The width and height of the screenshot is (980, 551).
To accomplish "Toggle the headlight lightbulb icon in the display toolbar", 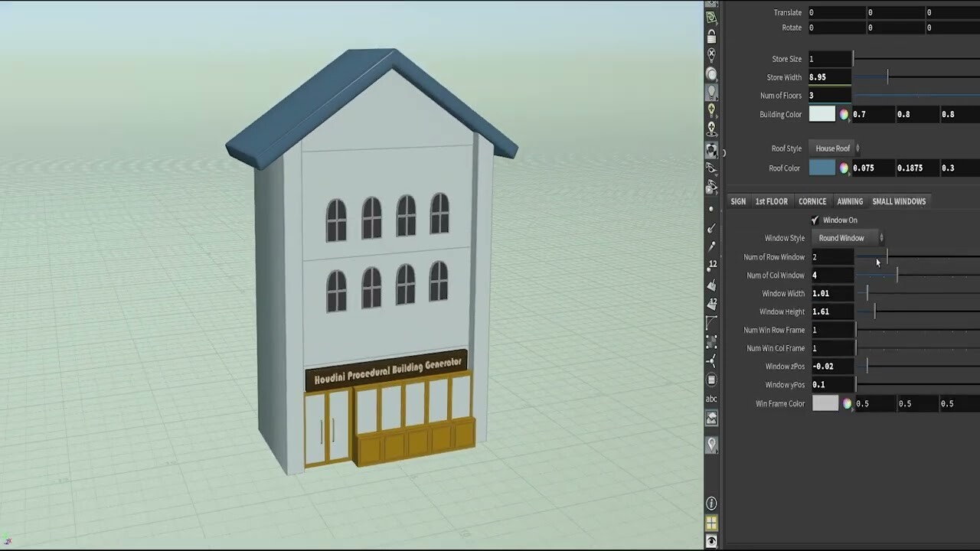I will pyautogui.click(x=711, y=92).
